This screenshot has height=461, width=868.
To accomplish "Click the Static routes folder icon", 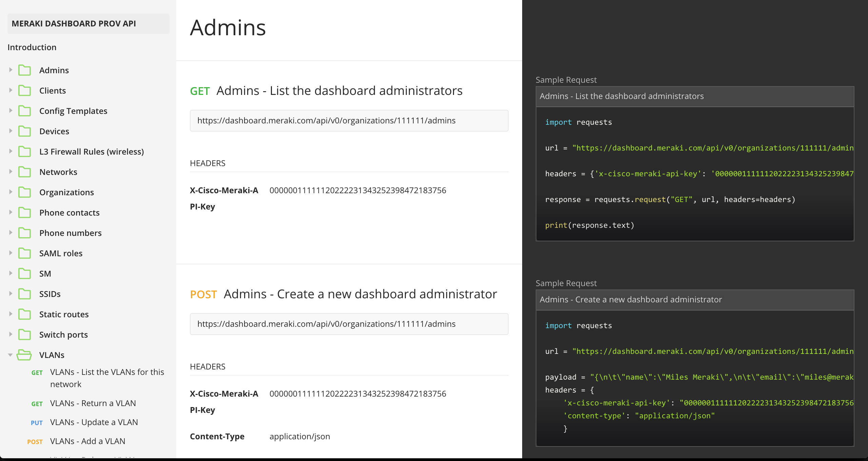I will tap(24, 314).
